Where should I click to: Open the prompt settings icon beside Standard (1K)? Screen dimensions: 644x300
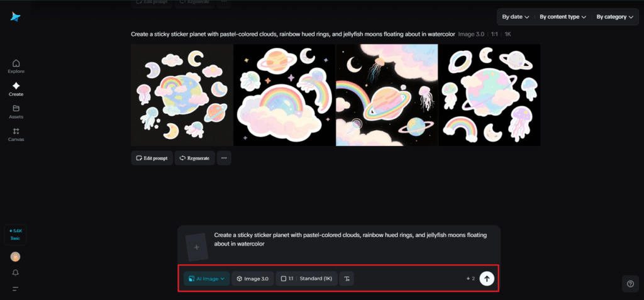[347, 279]
